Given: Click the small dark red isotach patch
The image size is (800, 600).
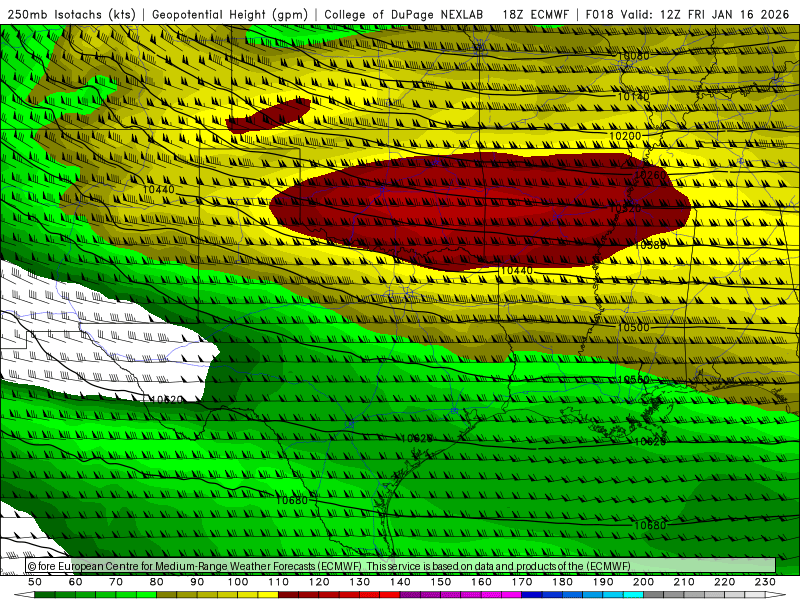Looking at the screenshot, I should 268,116.
